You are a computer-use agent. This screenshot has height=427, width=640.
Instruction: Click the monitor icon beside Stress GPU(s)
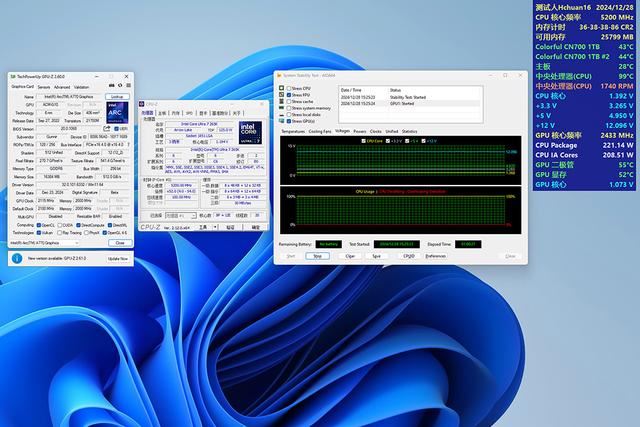coord(282,121)
